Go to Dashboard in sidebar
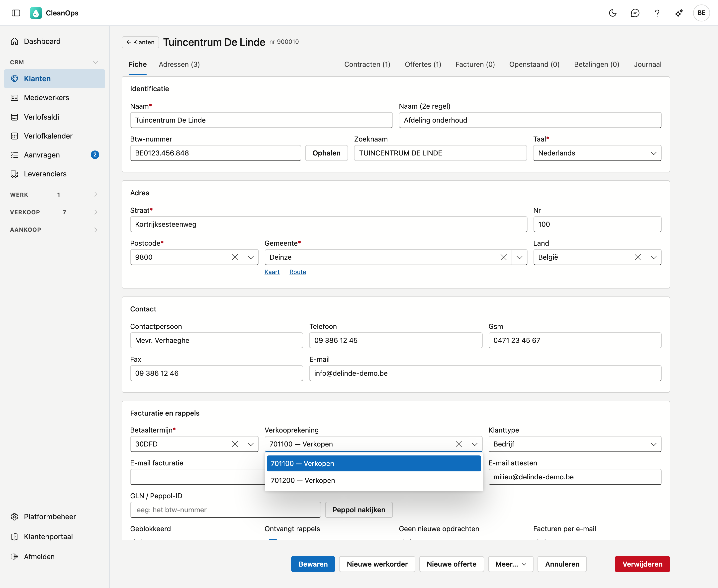Viewport: 718px width, 588px height. [x=55, y=41]
